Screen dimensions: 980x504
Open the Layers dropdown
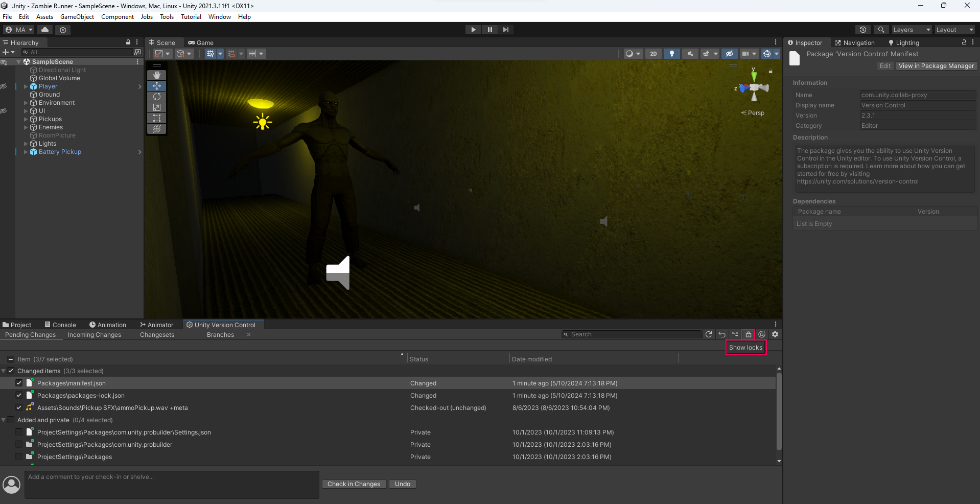tap(912, 30)
